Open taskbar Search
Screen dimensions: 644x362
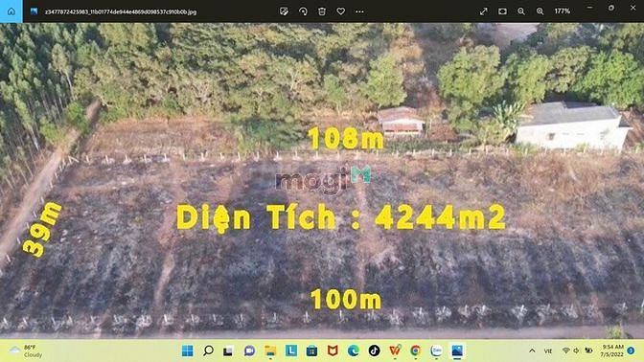click(x=208, y=351)
